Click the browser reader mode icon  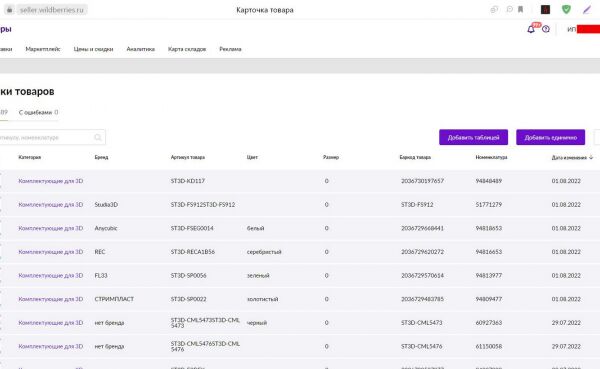click(x=494, y=10)
